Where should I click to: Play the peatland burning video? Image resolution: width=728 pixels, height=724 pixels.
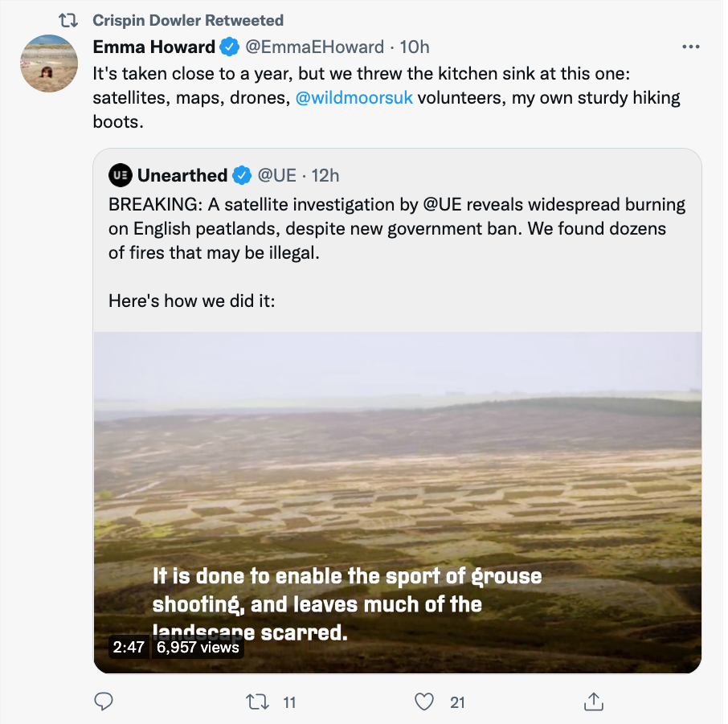coord(398,502)
